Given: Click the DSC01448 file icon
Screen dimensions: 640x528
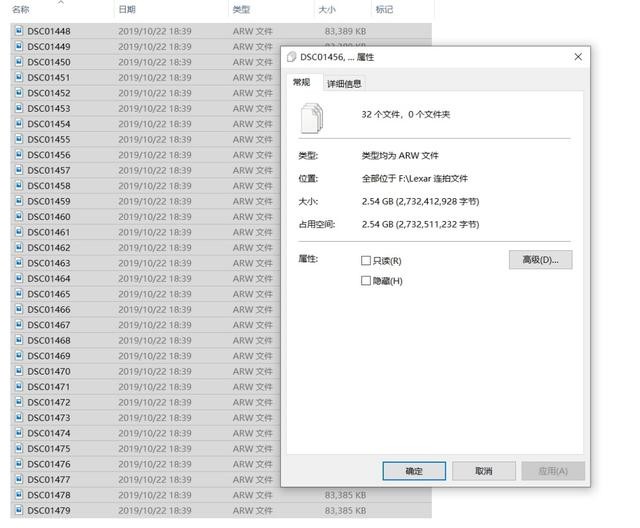Looking at the screenshot, I should pyautogui.click(x=19, y=31).
